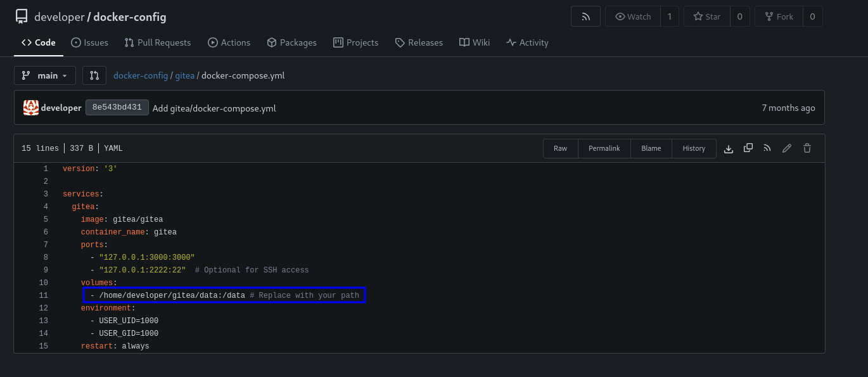Click the 'image: gitea/gitea' code line
Viewport: 868px width, 377px height.
[x=122, y=219]
